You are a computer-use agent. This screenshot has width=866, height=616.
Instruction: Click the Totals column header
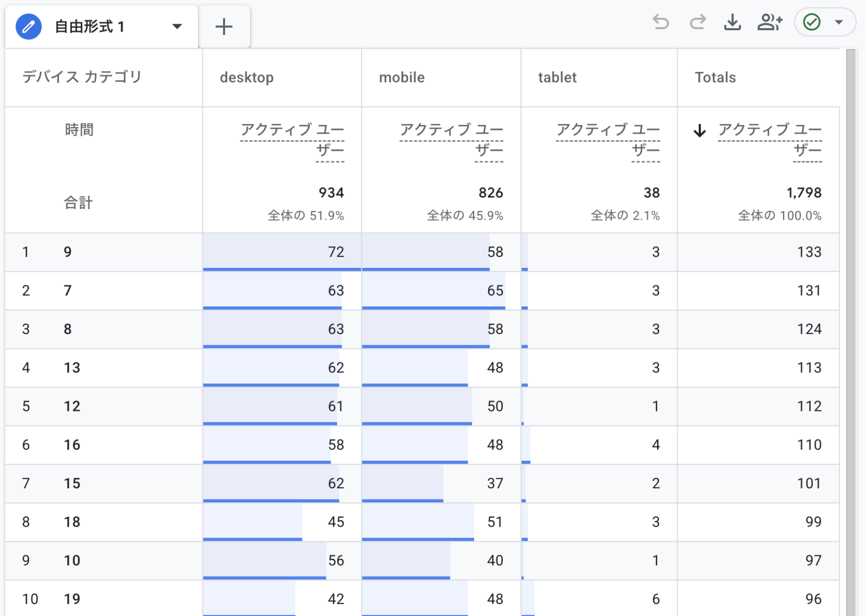[716, 77]
